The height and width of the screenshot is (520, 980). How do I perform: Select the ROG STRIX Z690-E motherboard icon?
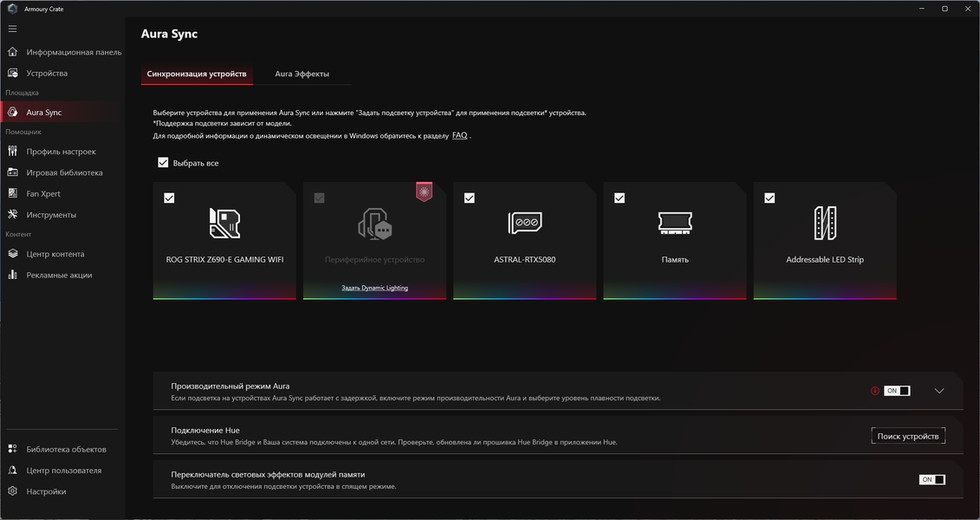224,223
